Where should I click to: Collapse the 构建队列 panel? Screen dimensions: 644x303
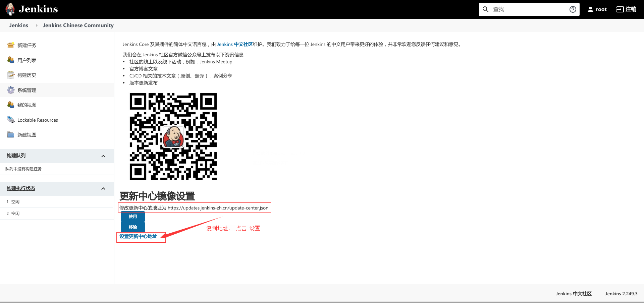coord(103,156)
